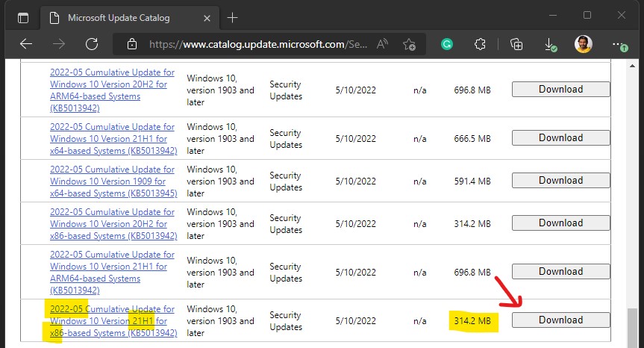Open 20H2 x86 cumulative update link

point(113,224)
